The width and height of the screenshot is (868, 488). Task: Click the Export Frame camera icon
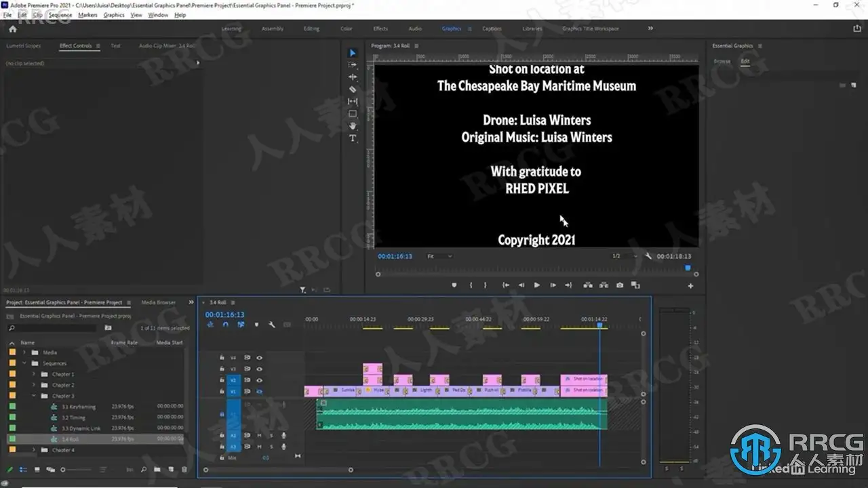pyautogui.click(x=620, y=285)
